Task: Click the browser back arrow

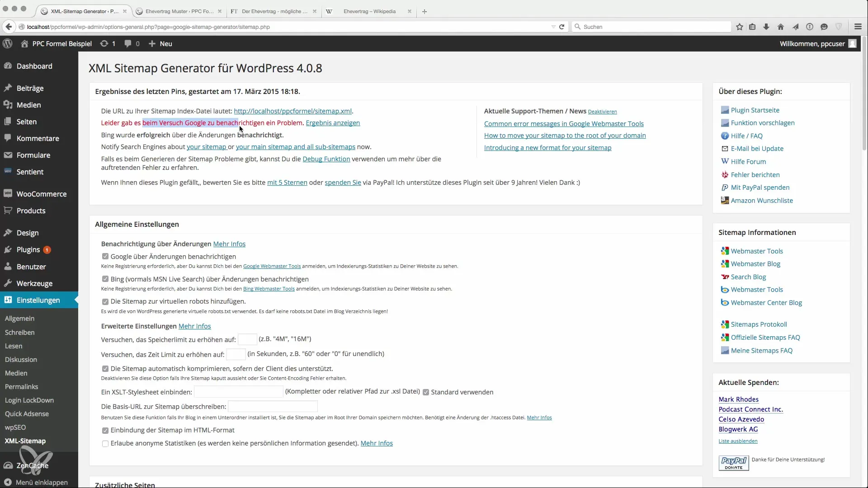Action: click(x=9, y=27)
